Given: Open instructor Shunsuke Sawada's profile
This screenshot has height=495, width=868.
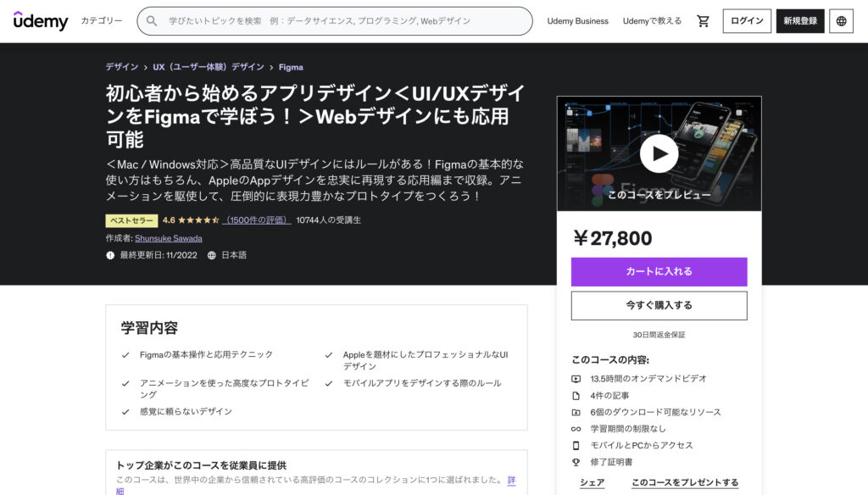Looking at the screenshot, I should (x=169, y=238).
